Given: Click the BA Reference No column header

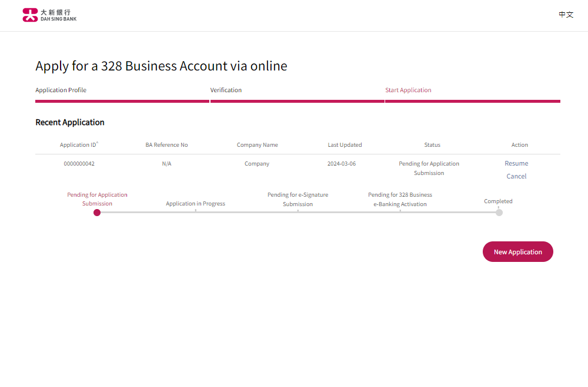Looking at the screenshot, I should click(x=166, y=145).
